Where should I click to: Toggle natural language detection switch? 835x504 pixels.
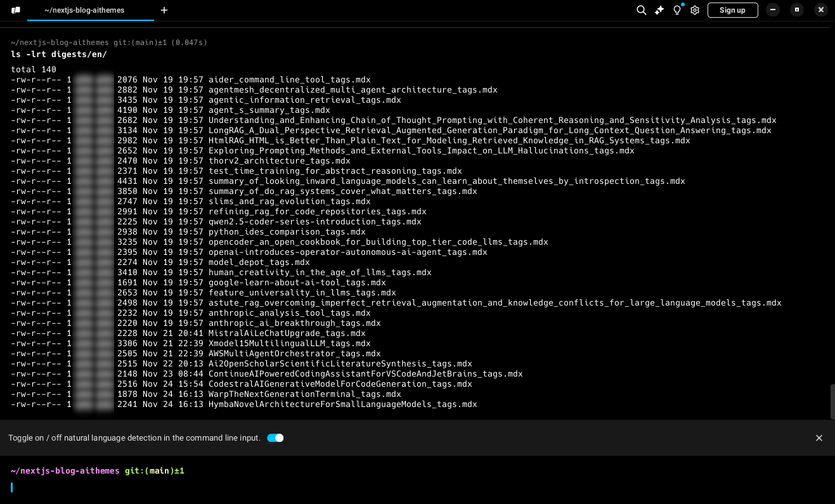pyautogui.click(x=275, y=438)
